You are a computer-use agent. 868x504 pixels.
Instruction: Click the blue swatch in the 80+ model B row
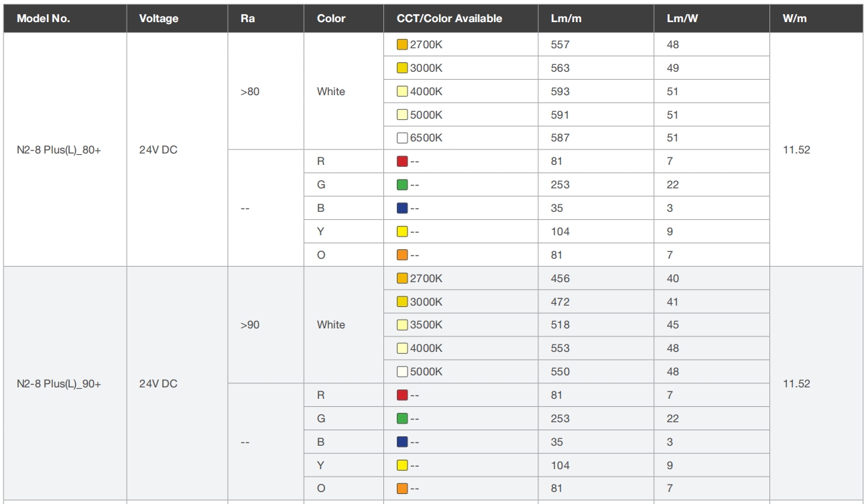402,208
